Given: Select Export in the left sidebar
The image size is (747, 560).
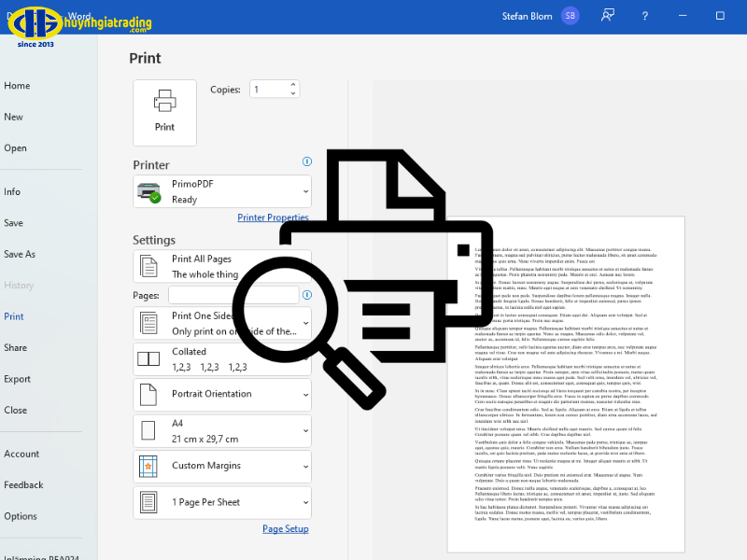Looking at the screenshot, I should point(18,379).
